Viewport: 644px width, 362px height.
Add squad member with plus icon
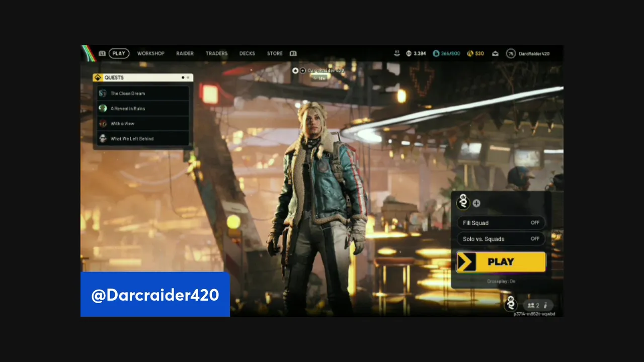(476, 203)
